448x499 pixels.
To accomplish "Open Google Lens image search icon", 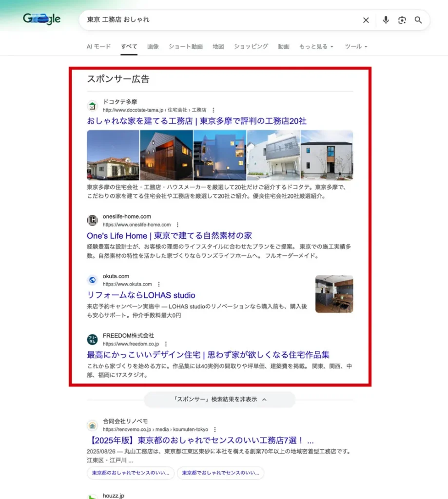I will point(402,20).
